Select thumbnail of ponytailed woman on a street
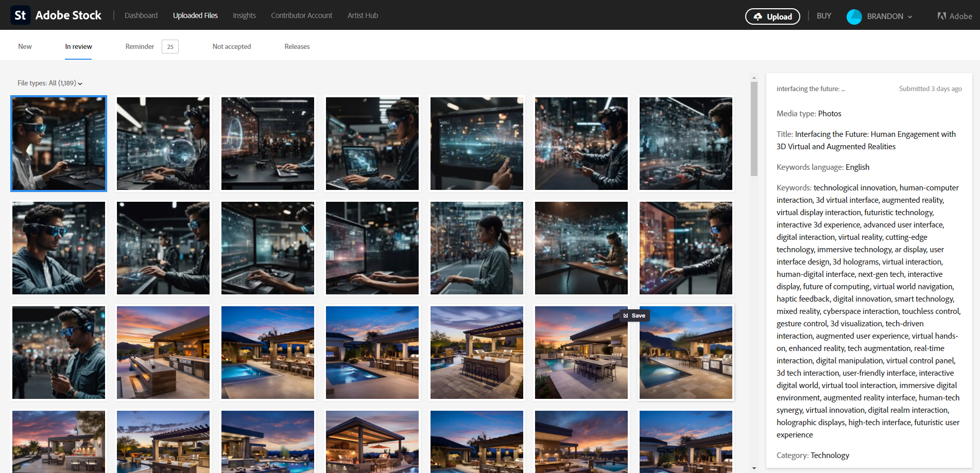Viewport: 980px width, 473px height. [477, 248]
